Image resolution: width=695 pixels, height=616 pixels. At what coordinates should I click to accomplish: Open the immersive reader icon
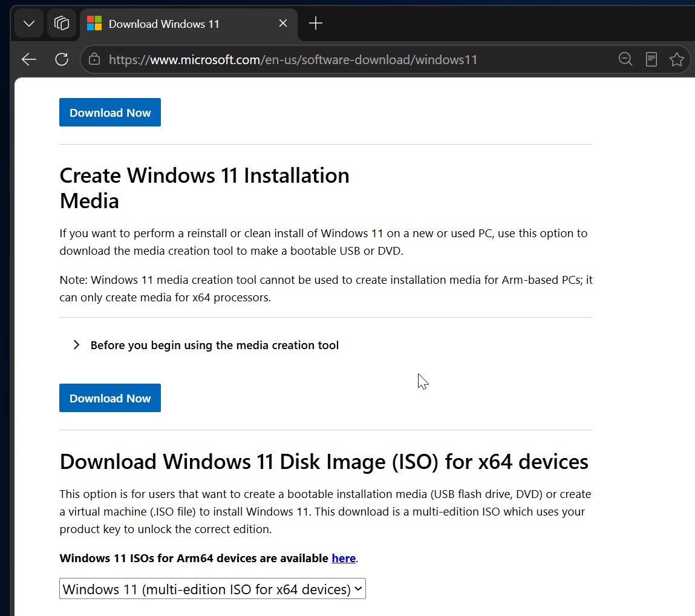click(651, 59)
